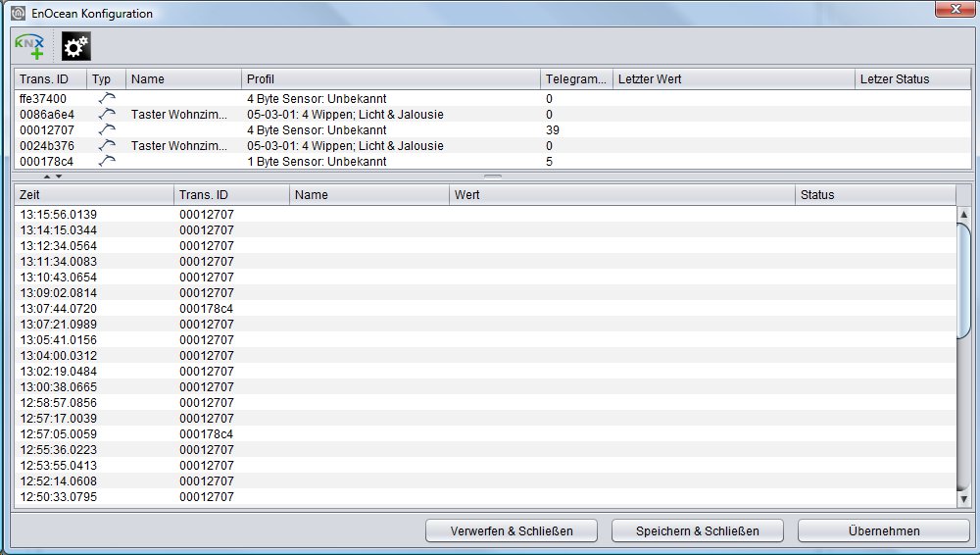Click the type icon of device 00012707
The width and height of the screenshot is (980, 555).
(107, 129)
